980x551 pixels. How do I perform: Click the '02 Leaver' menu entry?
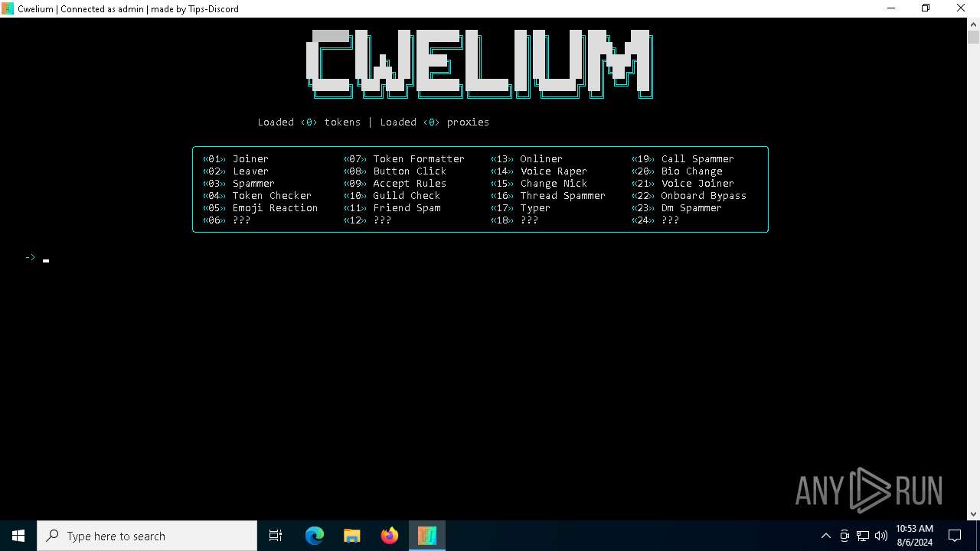click(236, 171)
